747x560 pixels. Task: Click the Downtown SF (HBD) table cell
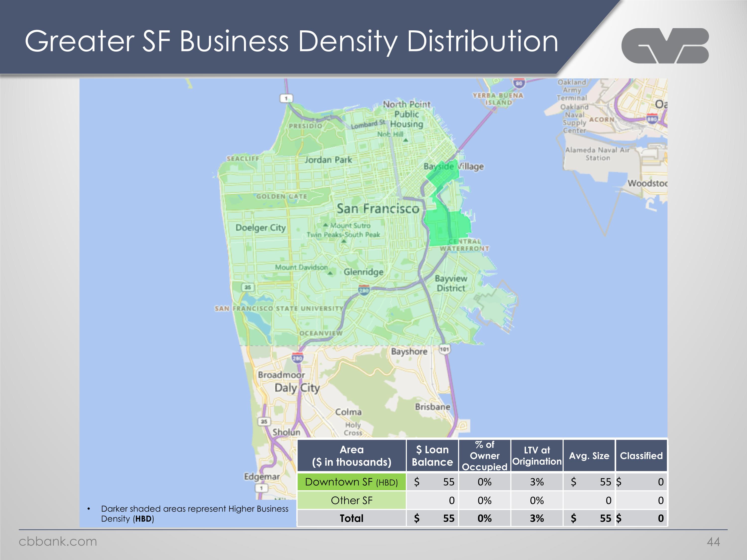point(351,482)
